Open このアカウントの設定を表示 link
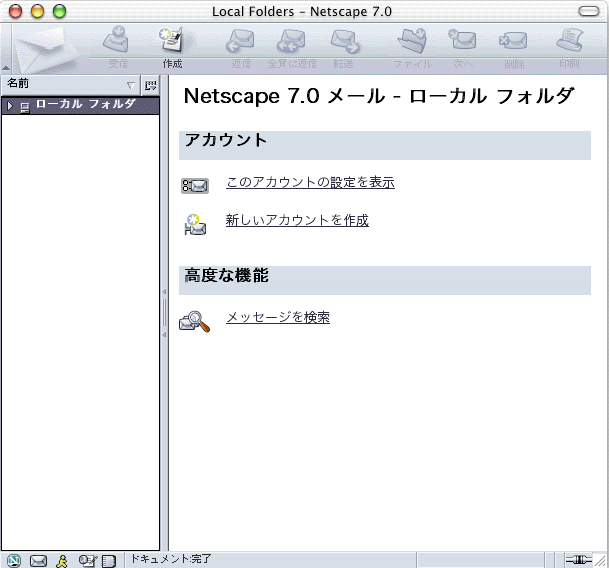 click(x=310, y=182)
